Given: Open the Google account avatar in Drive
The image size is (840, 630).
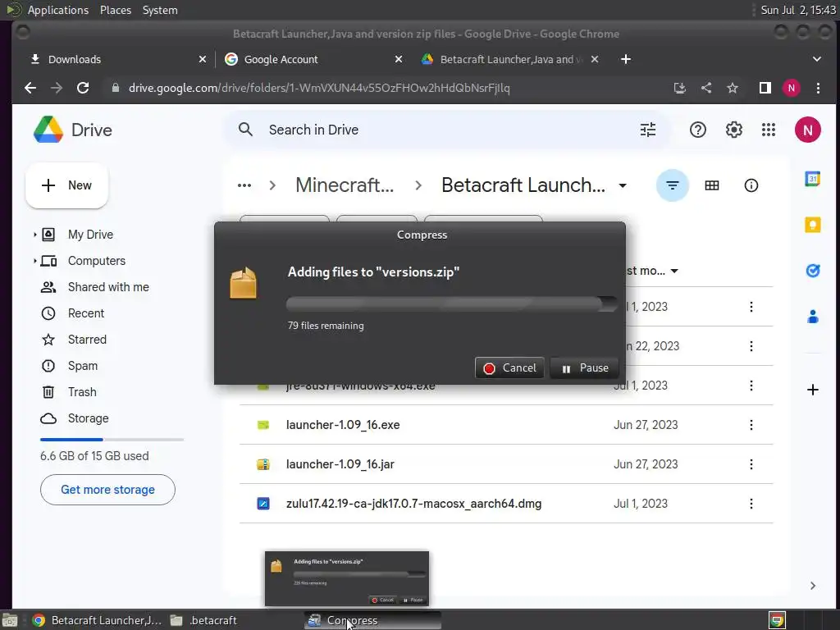Looking at the screenshot, I should pos(807,130).
